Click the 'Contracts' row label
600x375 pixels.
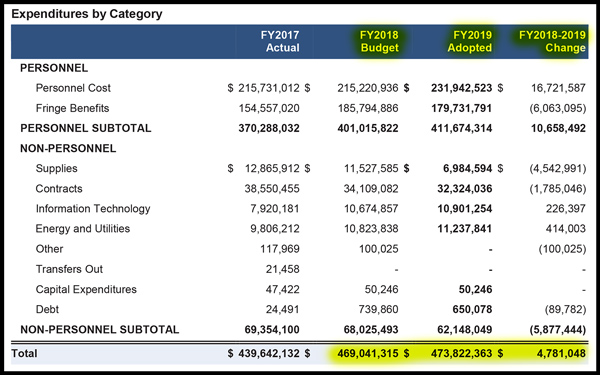point(59,189)
